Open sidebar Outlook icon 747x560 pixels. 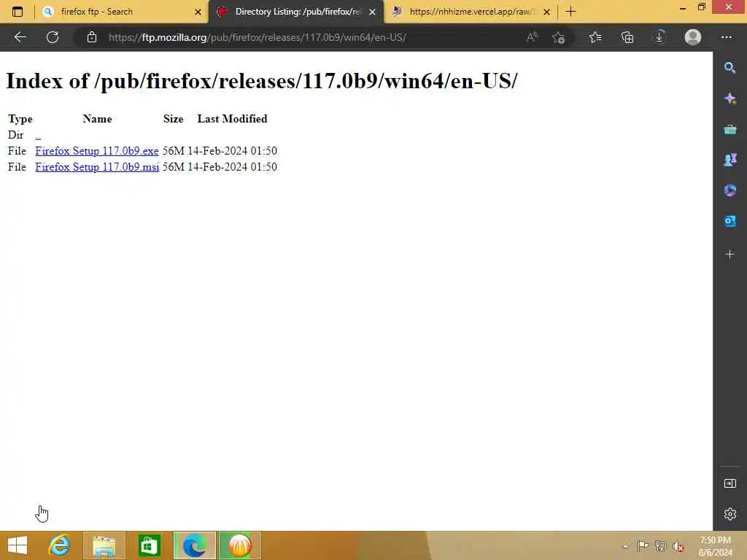click(729, 221)
